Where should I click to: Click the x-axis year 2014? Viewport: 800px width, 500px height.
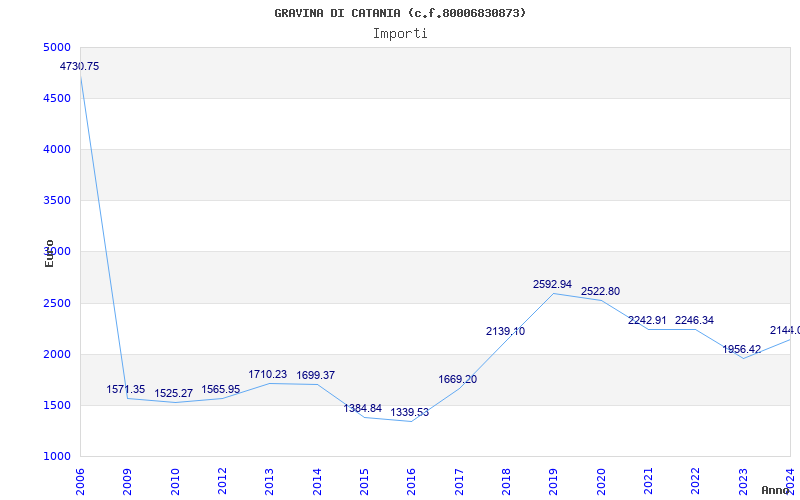click(317, 481)
